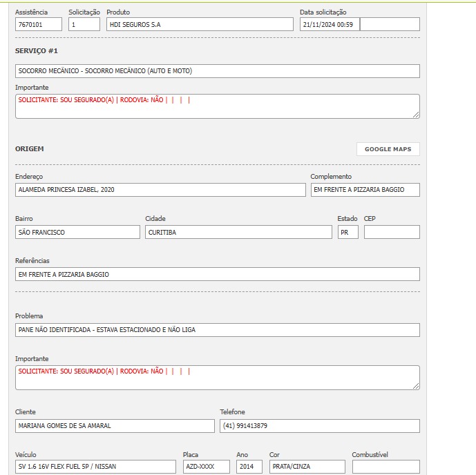Viewport: 476px width, 475px height.
Task: Select the Socorro Mecânico service field
Action: pyautogui.click(x=218, y=71)
